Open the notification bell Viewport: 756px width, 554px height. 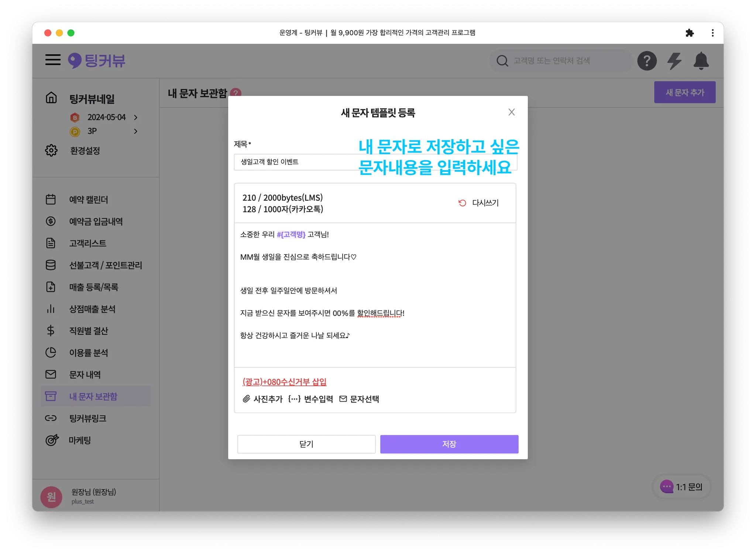[x=701, y=61]
